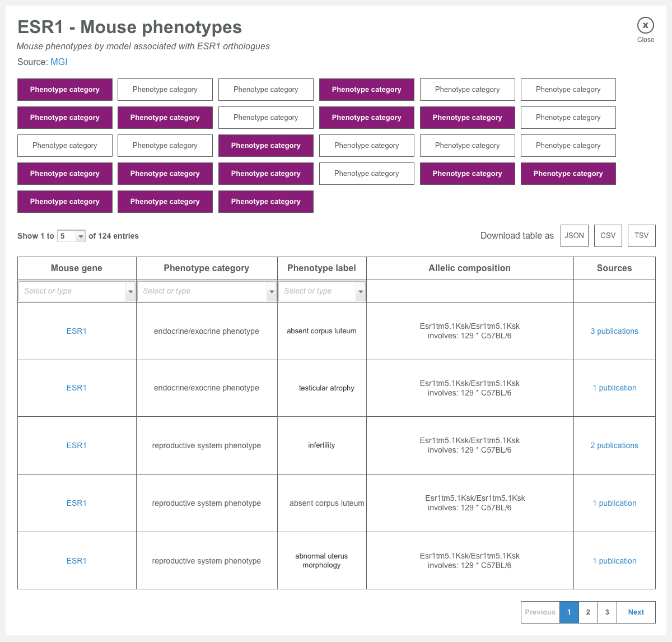The width and height of the screenshot is (672, 642).
Task: Close the ESR1 Mouse phenotypes dialog
Action: pyautogui.click(x=645, y=25)
